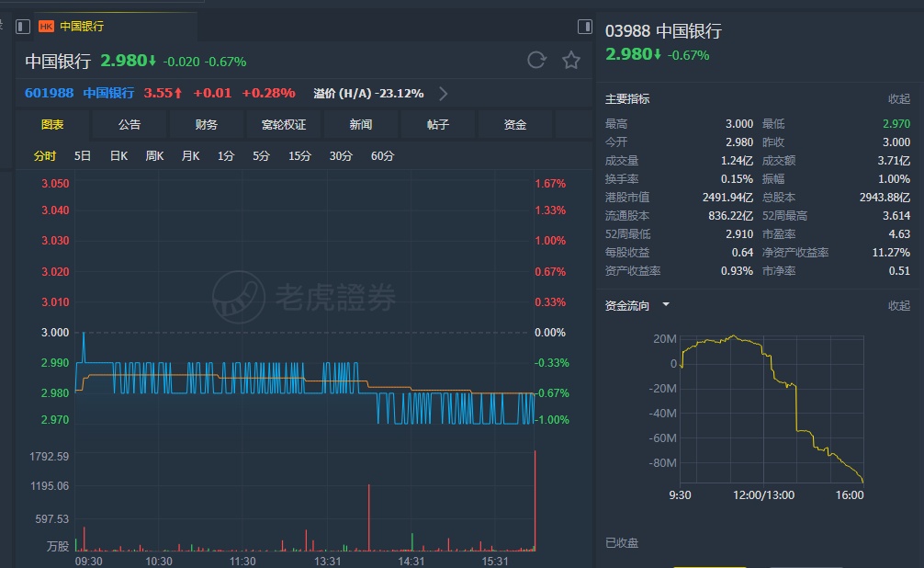The width and height of the screenshot is (924, 568).
Task: Select the 15分 chart interval
Action: click(299, 156)
